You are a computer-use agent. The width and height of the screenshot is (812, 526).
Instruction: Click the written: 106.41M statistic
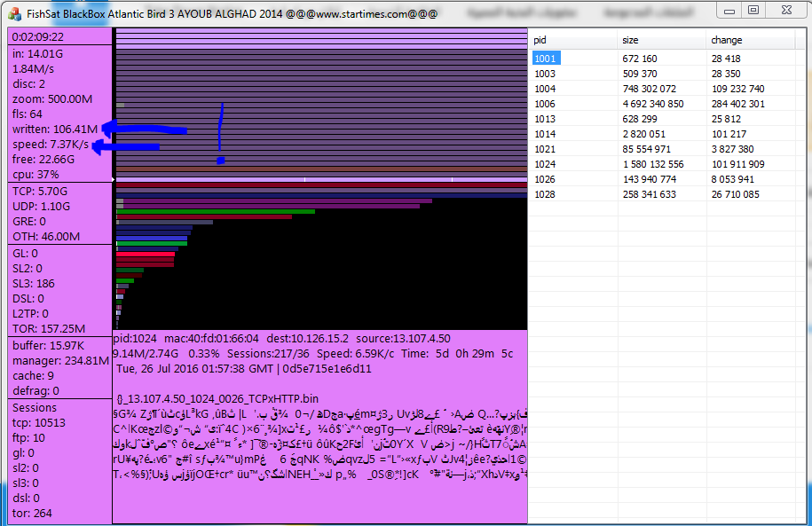(x=55, y=129)
